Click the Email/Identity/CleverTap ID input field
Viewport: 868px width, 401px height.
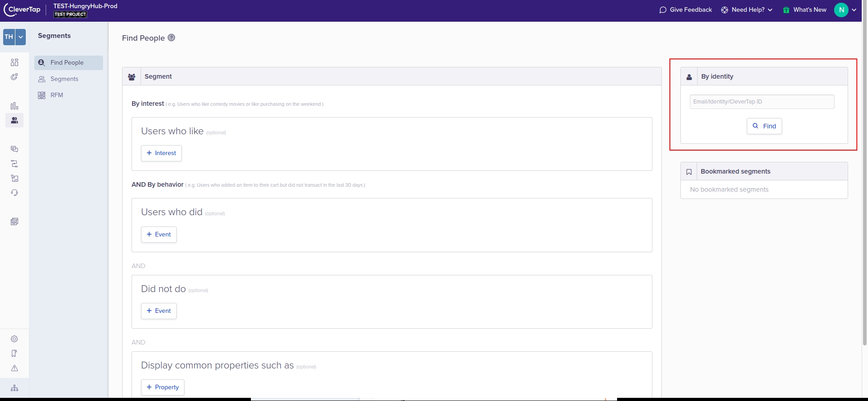tap(762, 102)
